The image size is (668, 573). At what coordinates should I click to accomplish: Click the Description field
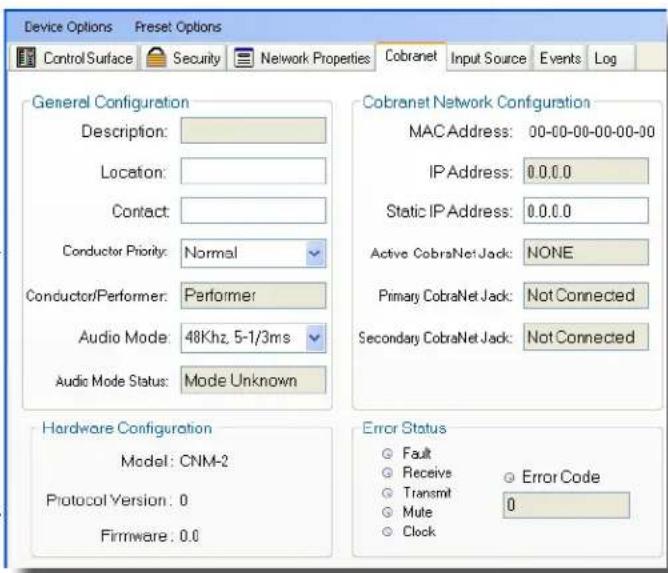pyautogui.click(x=253, y=130)
